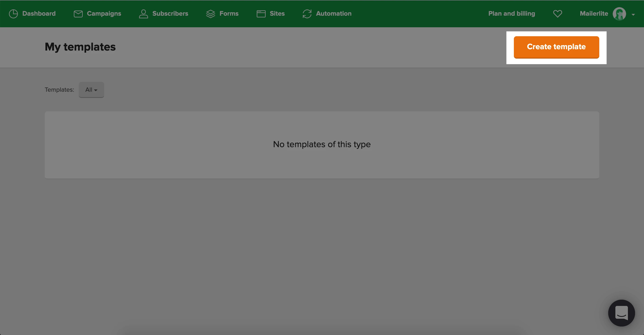Click the Mailerlite account avatar
The width and height of the screenshot is (644, 335).
point(619,14)
